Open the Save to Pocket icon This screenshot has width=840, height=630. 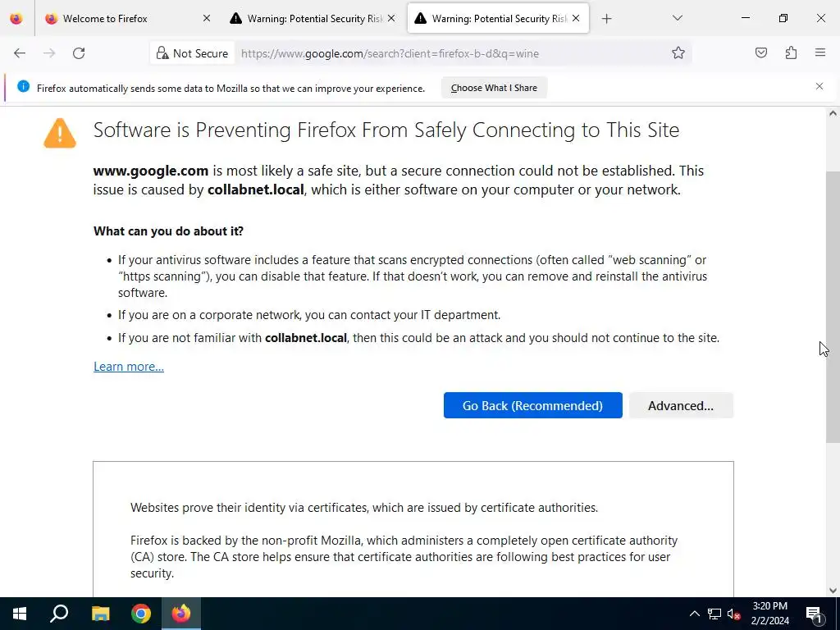[761, 53]
